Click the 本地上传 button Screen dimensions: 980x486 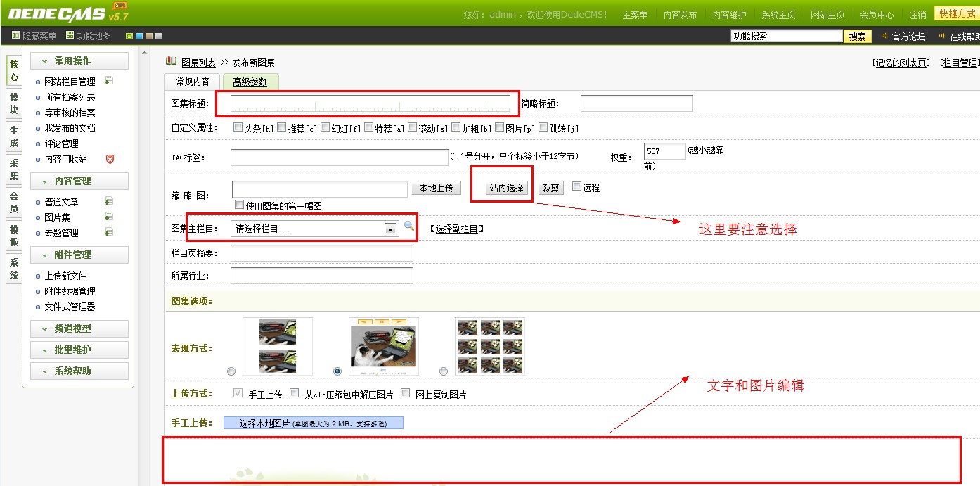click(x=436, y=188)
